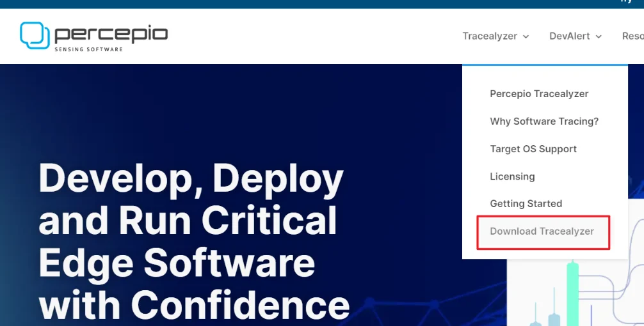Open the Tracealyzer navigation menu label
Viewport: 644px width, 326px height.
[490, 36]
